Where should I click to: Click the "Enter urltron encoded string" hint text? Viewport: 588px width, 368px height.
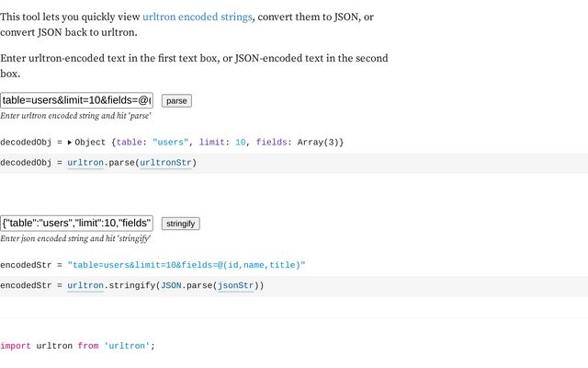75,116
